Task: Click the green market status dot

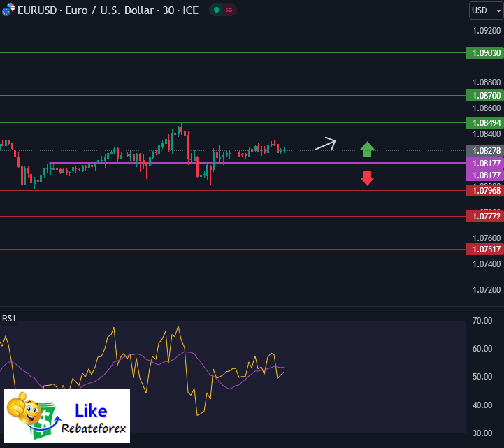Action: [217, 10]
